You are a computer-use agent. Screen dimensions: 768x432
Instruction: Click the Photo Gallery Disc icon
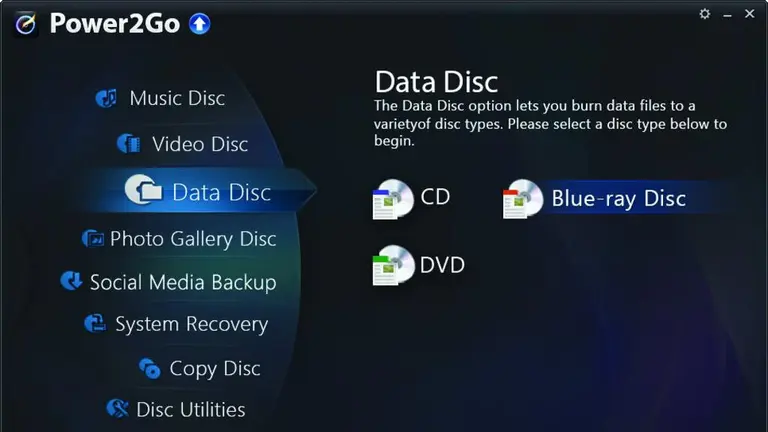tap(93, 239)
